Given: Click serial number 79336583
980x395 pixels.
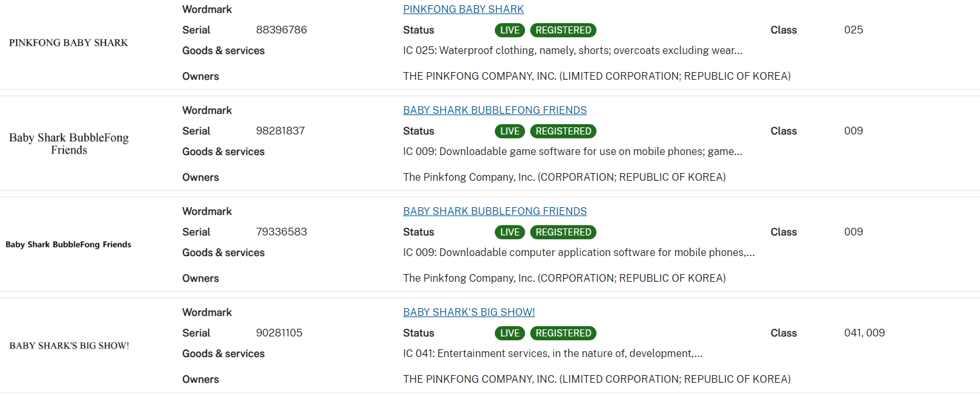Looking at the screenshot, I should [x=281, y=232].
